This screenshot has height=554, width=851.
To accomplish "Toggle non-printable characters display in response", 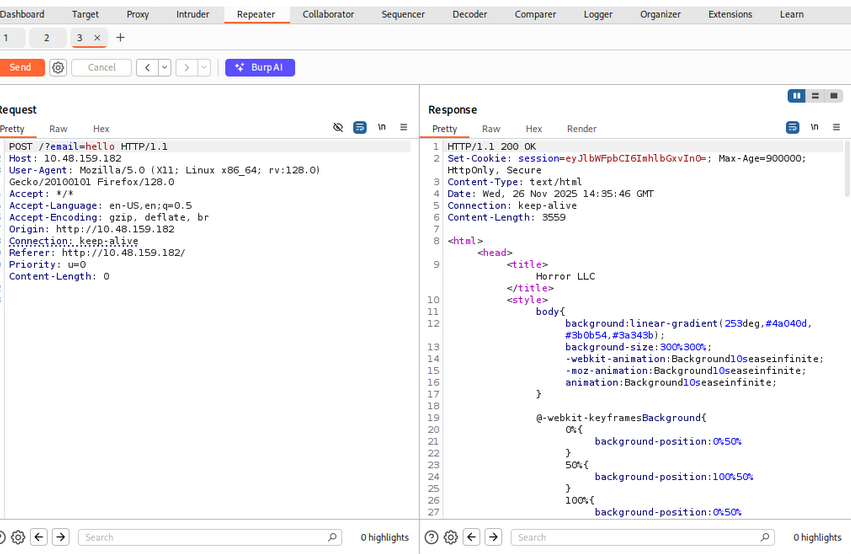I will click(814, 128).
